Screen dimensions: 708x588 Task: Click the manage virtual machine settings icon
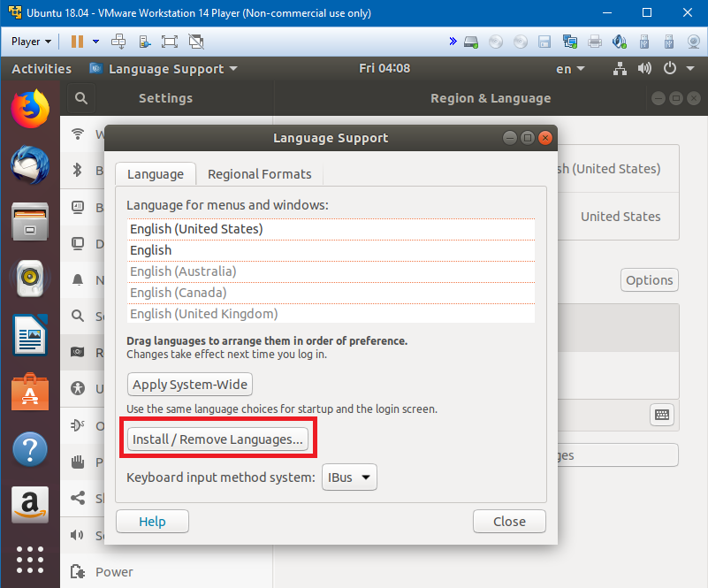(x=144, y=42)
